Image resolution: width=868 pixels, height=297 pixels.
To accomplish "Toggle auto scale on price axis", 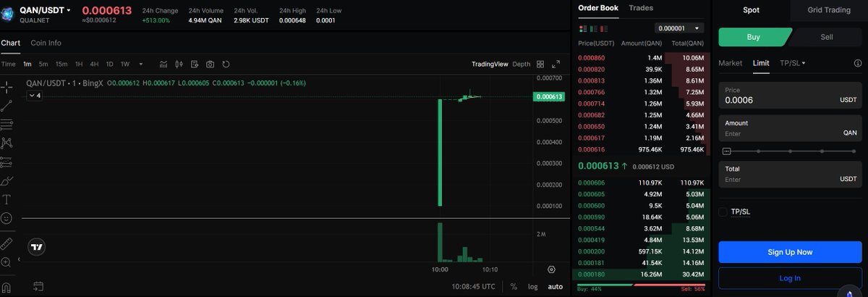I will [556, 287].
